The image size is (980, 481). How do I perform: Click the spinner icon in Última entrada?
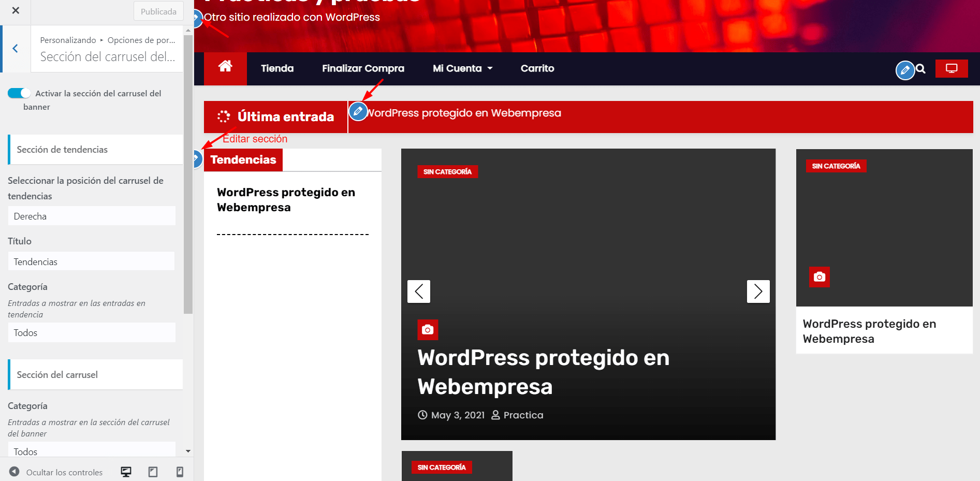(224, 116)
